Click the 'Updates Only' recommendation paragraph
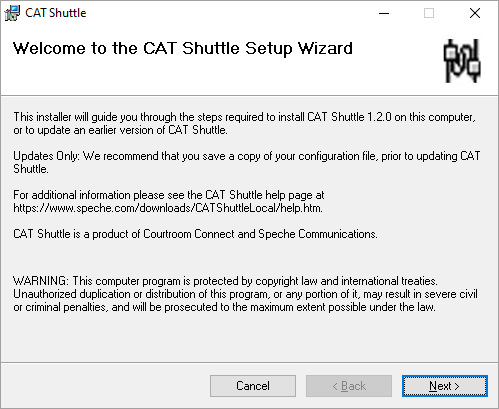Image resolution: width=499 pixels, height=409 pixels. (x=247, y=162)
